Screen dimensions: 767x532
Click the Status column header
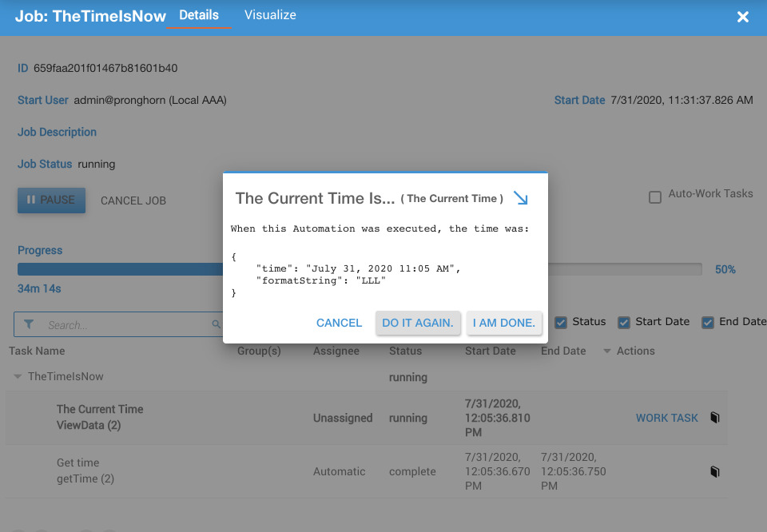(405, 351)
